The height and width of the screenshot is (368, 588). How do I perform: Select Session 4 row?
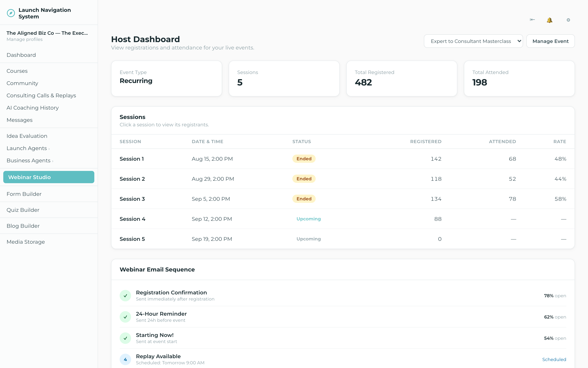pyautogui.click(x=343, y=219)
